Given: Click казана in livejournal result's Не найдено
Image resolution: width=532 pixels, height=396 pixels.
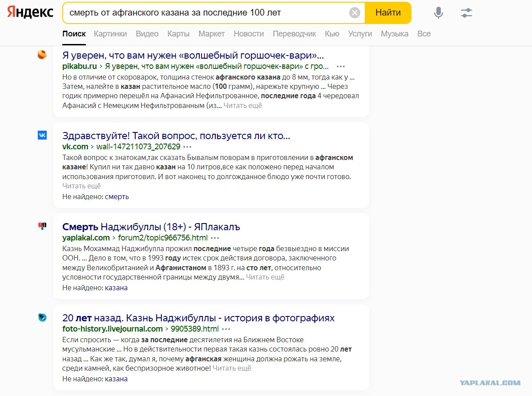Looking at the screenshot, I should pos(116,379).
